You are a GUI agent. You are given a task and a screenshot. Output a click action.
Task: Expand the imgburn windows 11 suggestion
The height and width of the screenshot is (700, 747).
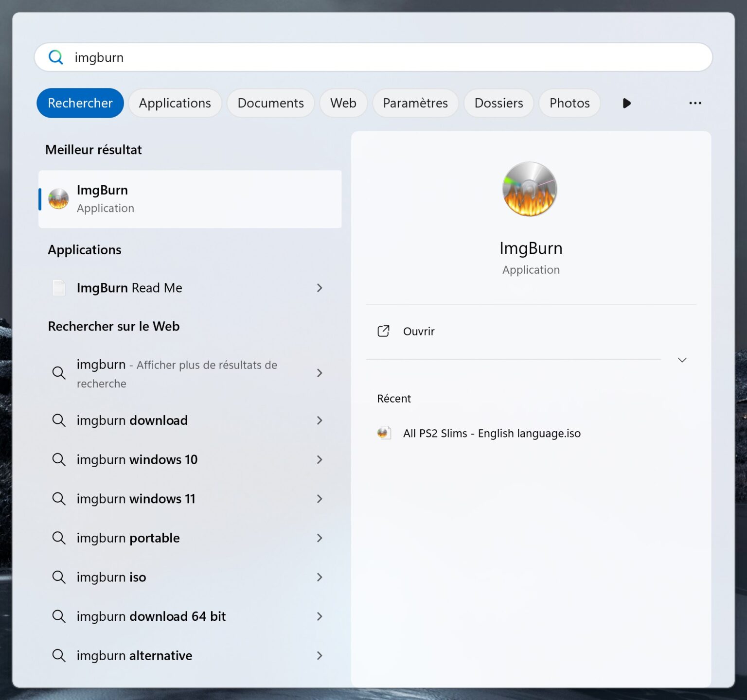pos(320,499)
